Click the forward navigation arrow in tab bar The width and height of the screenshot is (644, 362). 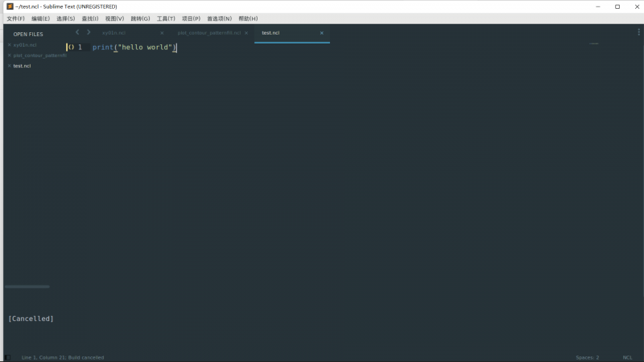[x=89, y=33]
